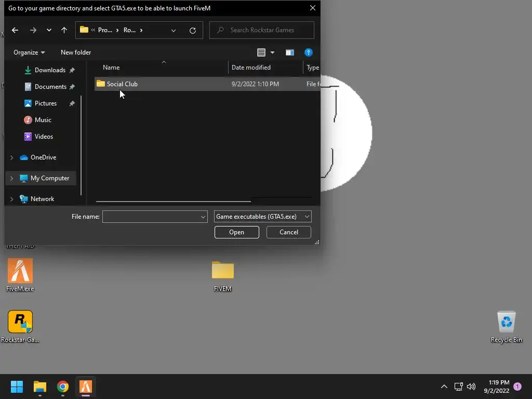Image resolution: width=532 pixels, height=399 pixels.
Task: Click the 9/2/2022 1:10 PM date cell
Action: tap(255, 84)
